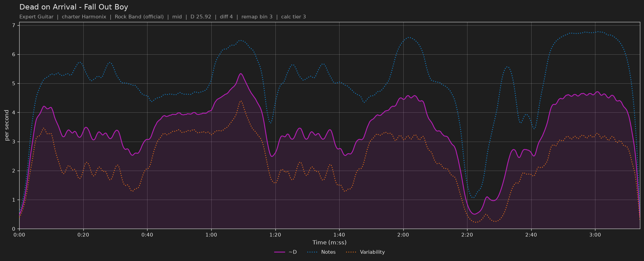Click the '2:40' x-axis tick label

pyautogui.click(x=531, y=235)
